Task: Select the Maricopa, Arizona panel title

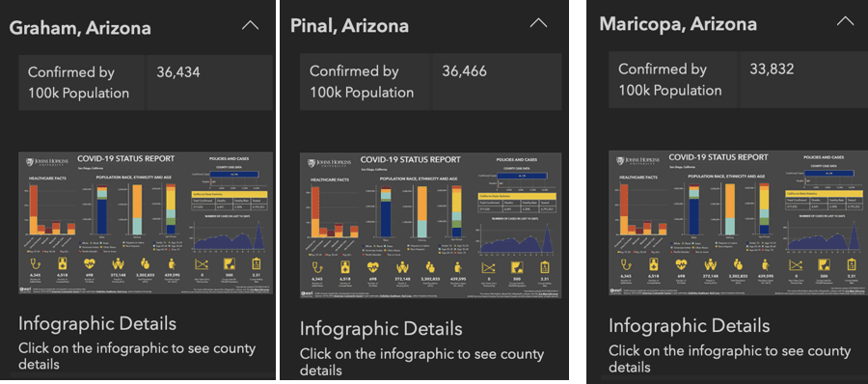Action: [678, 24]
